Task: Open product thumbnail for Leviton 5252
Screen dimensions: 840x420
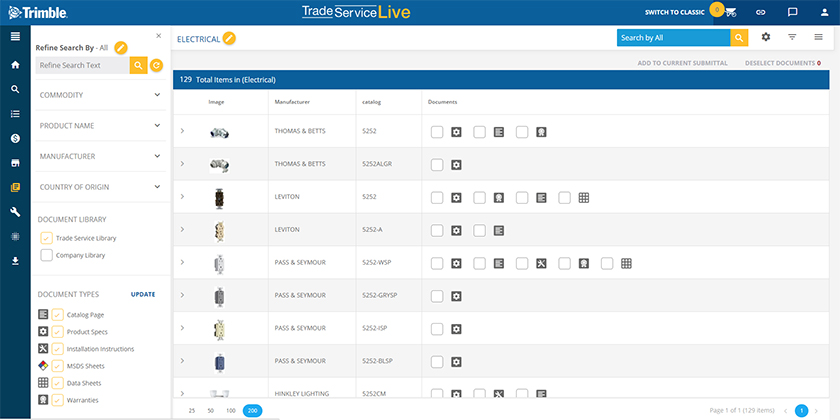Action: click(x=219, y=197)
